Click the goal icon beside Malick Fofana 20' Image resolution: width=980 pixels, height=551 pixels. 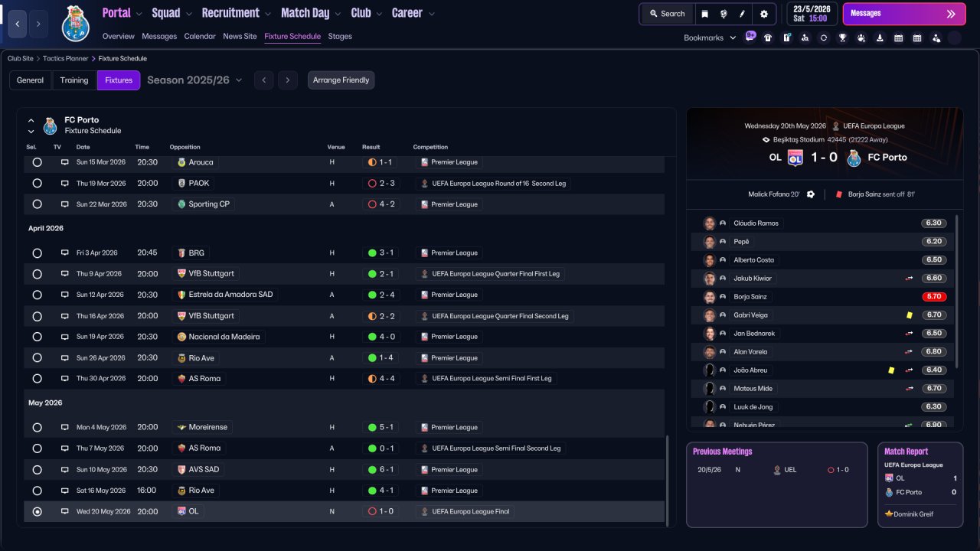811,194
